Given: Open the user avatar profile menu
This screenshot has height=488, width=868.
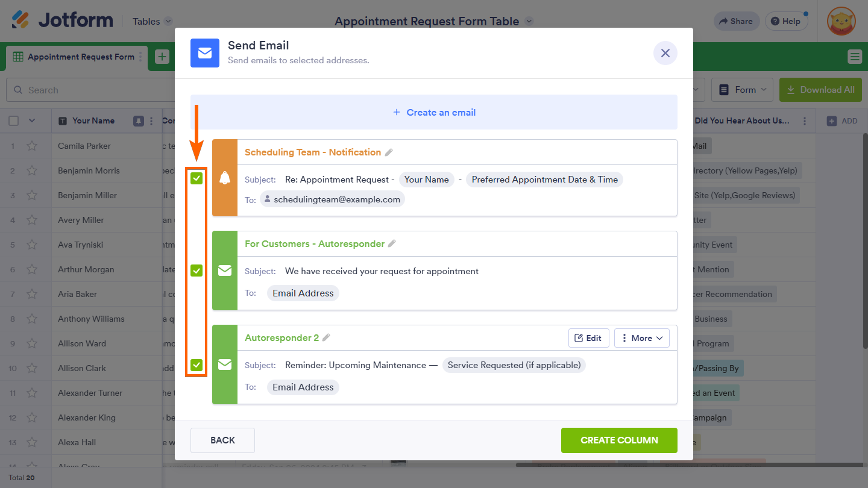Looking at the screenshot, I should pos(841,22).
